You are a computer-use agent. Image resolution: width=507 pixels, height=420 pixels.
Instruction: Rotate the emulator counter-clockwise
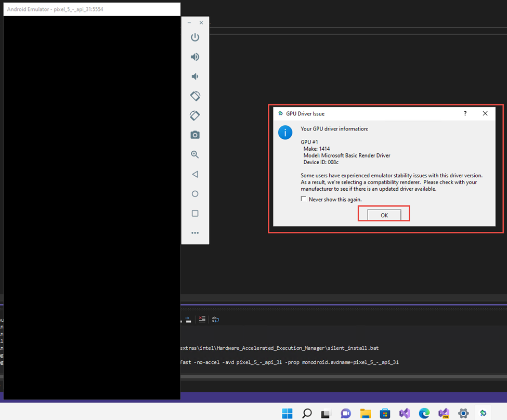(x=195, y=96)
